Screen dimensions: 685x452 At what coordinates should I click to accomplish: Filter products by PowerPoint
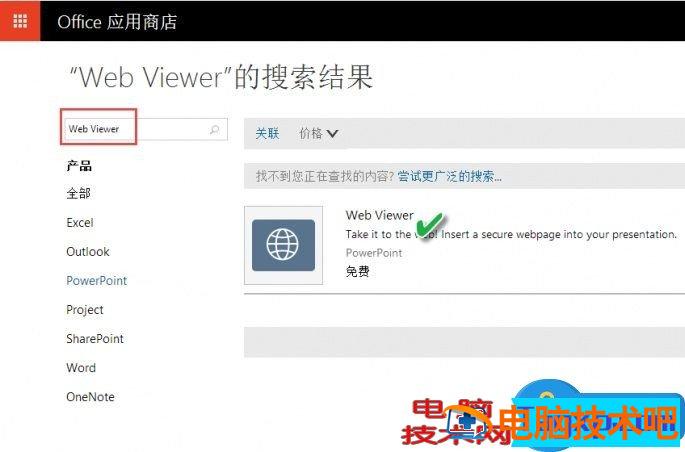pyautogui.click(x=97, y=280)
